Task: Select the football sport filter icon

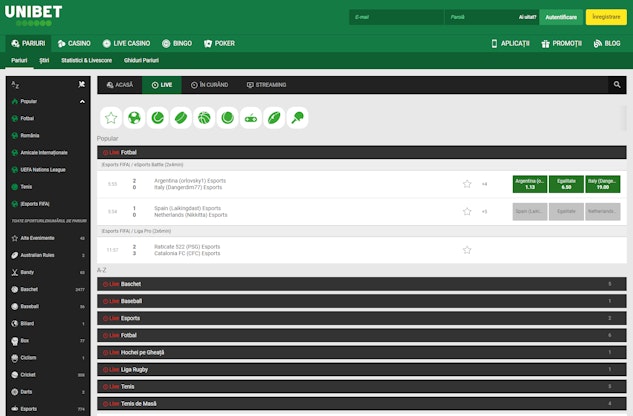Action: click(x=134, y=118)
